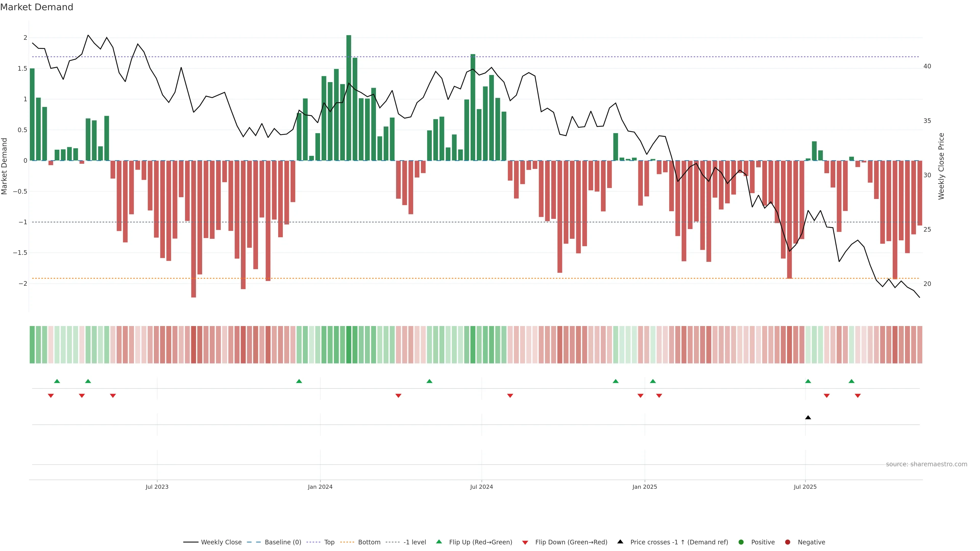
Task: Click the green flip-up triangle before Jan 2024
Action: [x=299, y=381]
